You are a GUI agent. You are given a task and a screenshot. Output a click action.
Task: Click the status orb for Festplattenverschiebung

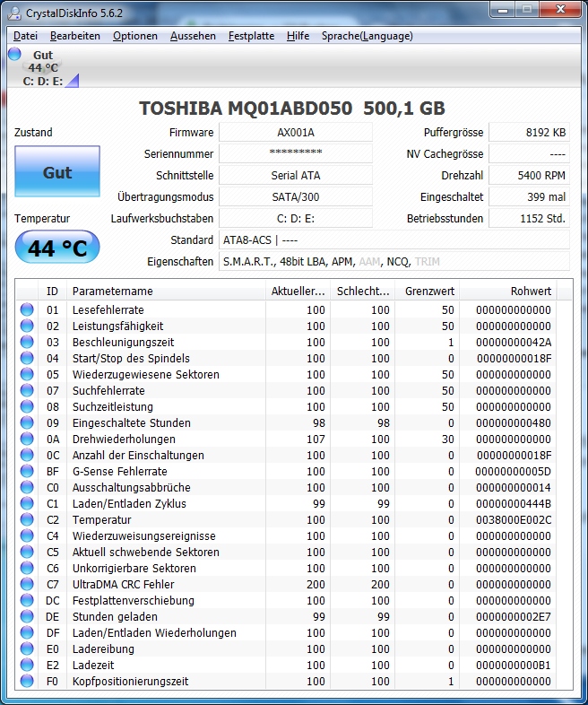tap(27, 601)
